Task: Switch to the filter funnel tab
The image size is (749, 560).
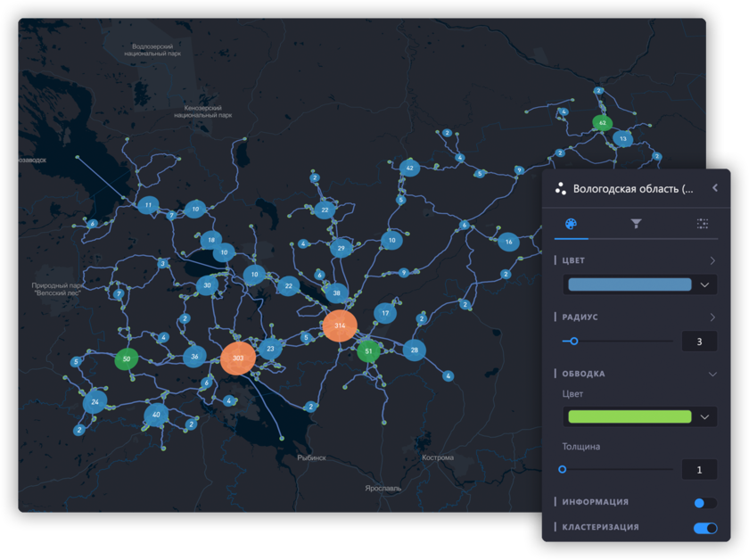Action: tap(636, 224)
